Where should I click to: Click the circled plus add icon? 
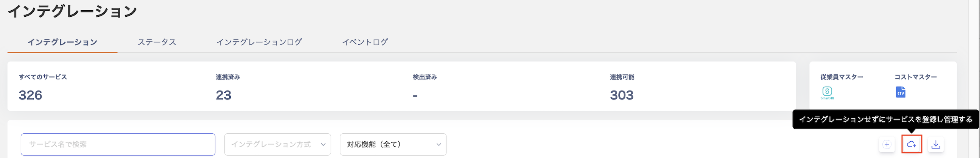[887, 144]
